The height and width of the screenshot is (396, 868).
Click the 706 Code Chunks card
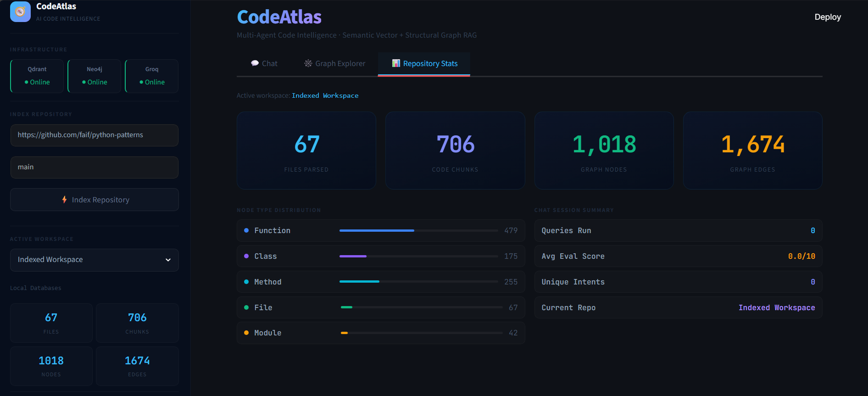[455, 151]
